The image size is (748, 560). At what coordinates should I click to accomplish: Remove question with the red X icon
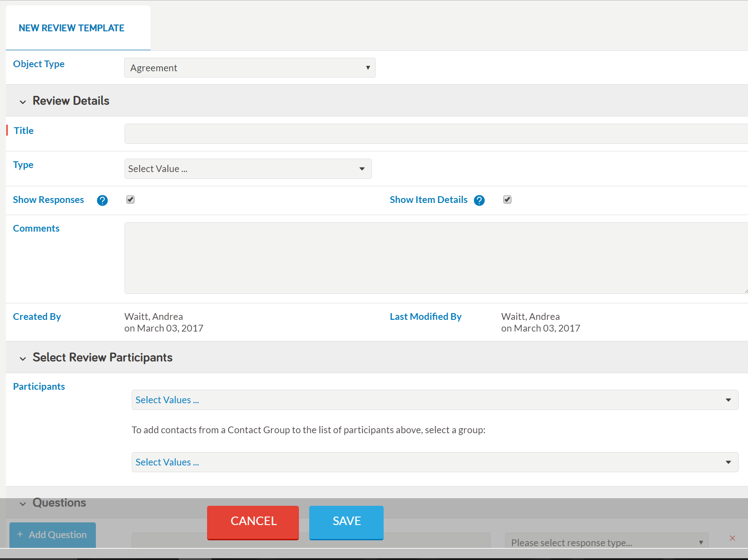tap(732, 538)
